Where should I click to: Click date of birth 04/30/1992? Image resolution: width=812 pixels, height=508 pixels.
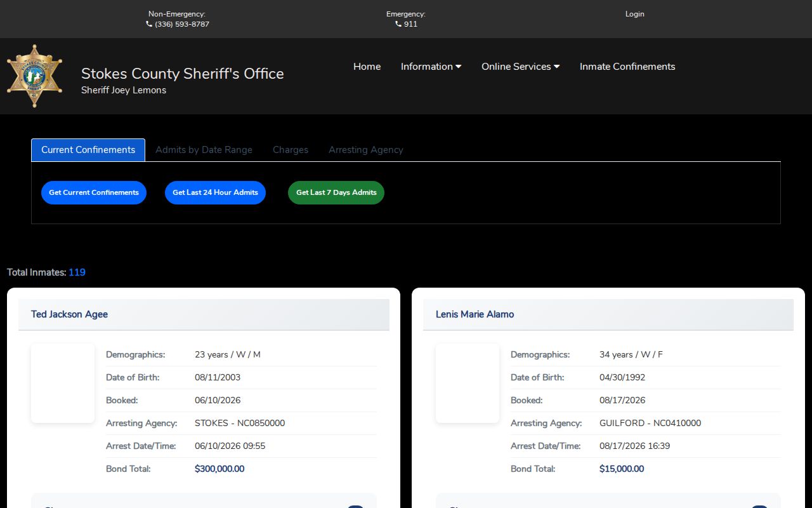click(x=622, y=377)
